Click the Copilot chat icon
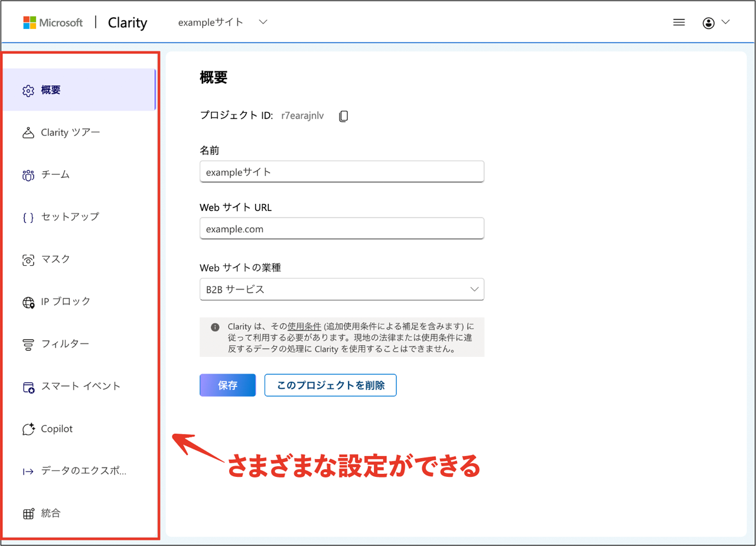The height and width of the screenshot is (546, 756). [x=28, y=429]
